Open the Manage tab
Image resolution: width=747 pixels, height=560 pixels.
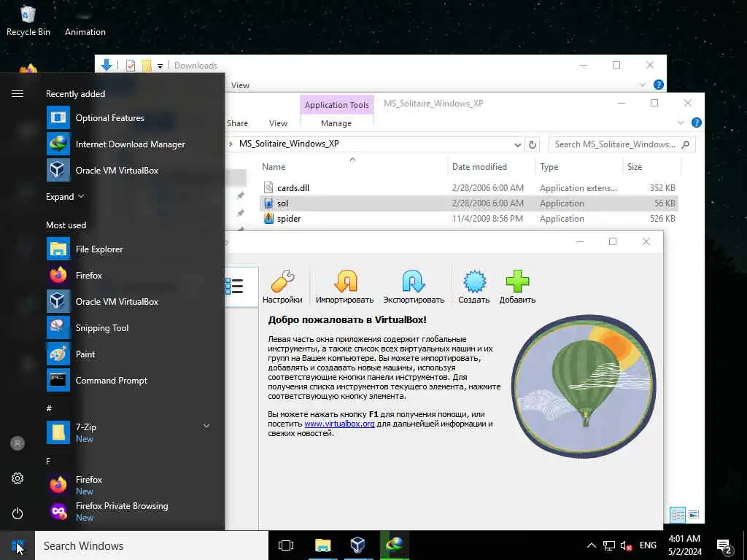336,123
